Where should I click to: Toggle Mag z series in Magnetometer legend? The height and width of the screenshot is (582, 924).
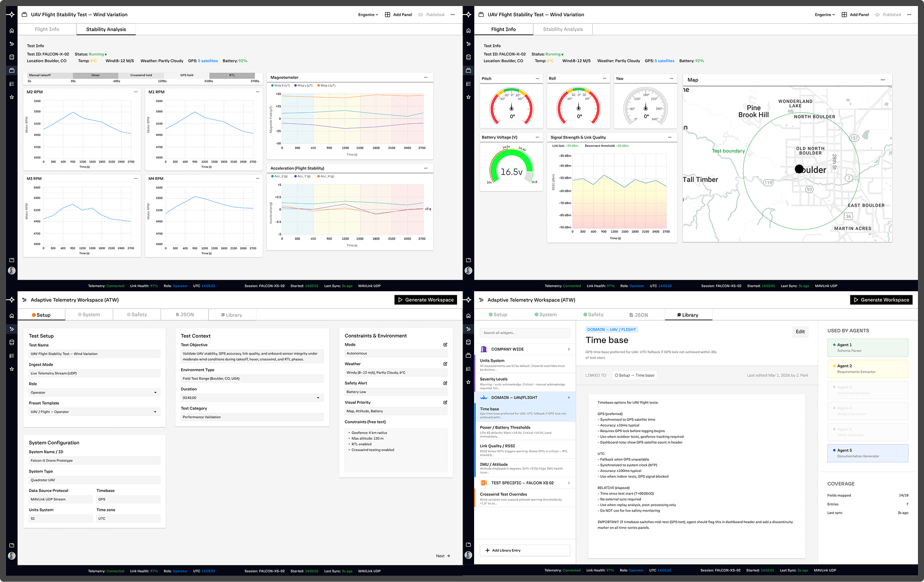pyautogui.click(x=327, y=86)
